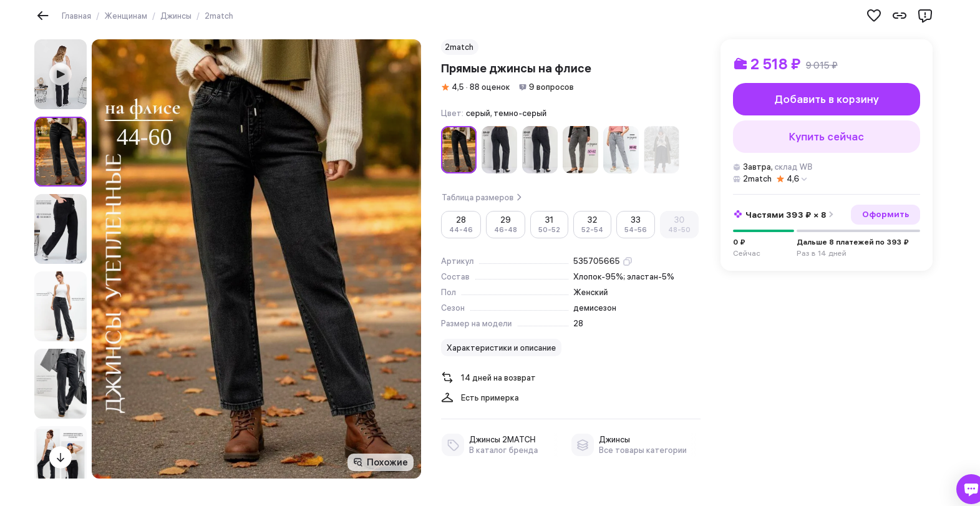
Task: Find similar items via Похожие button
Action: [381, 462]
